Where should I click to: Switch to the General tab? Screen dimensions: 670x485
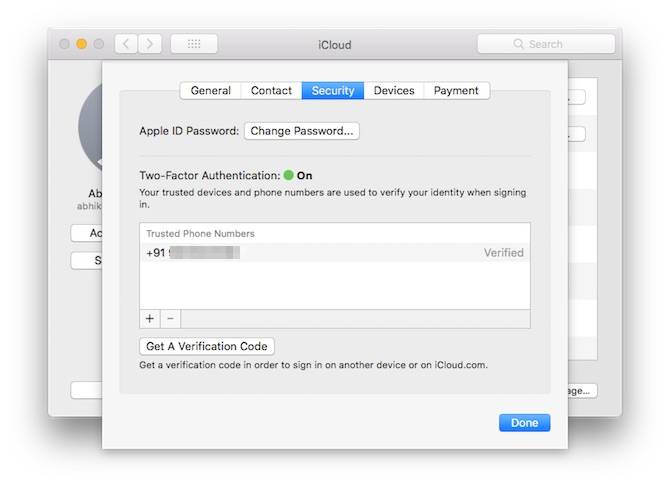tap(211, 91)
